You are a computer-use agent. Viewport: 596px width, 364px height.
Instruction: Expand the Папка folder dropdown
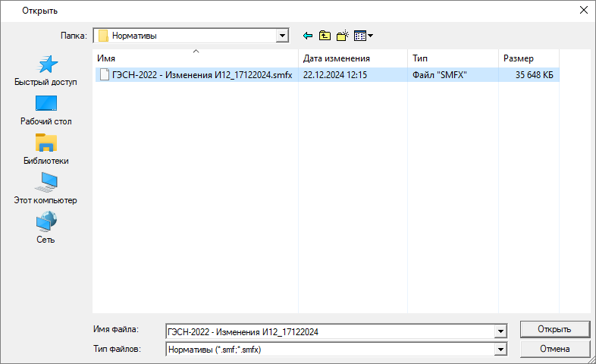[x=283, y=36]
